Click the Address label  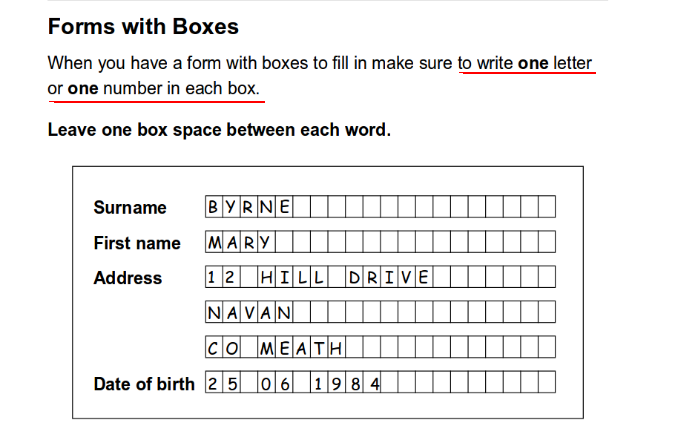coord(127,278)
